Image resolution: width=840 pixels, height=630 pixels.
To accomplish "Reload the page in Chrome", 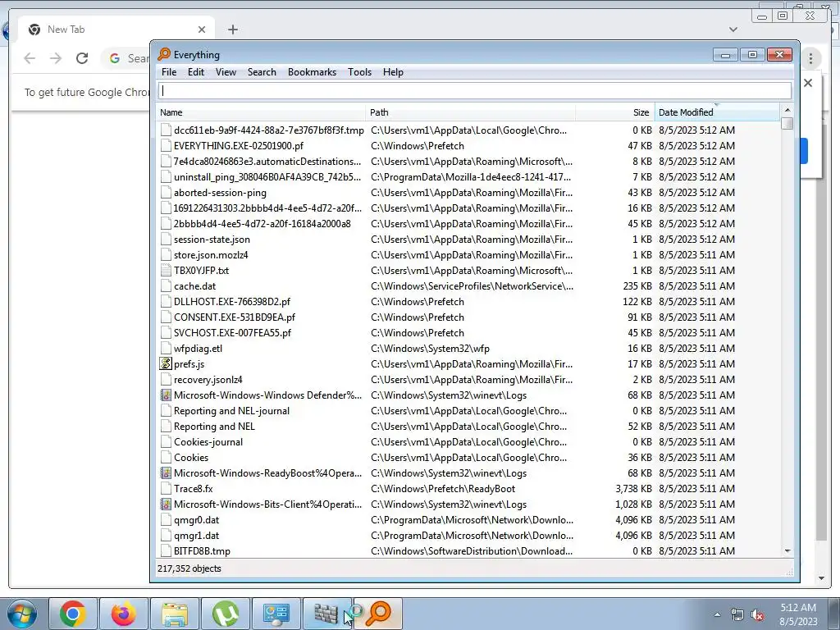I will [82, 58].
